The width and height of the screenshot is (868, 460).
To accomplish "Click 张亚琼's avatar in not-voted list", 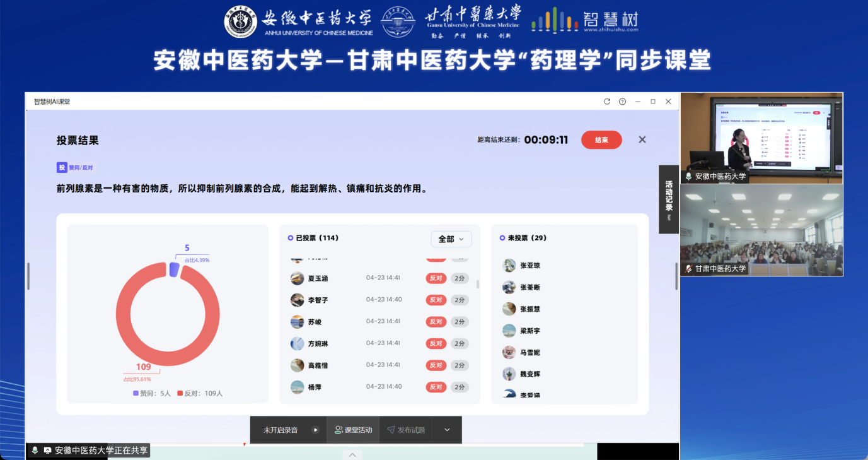I will (x=509, y=266).
